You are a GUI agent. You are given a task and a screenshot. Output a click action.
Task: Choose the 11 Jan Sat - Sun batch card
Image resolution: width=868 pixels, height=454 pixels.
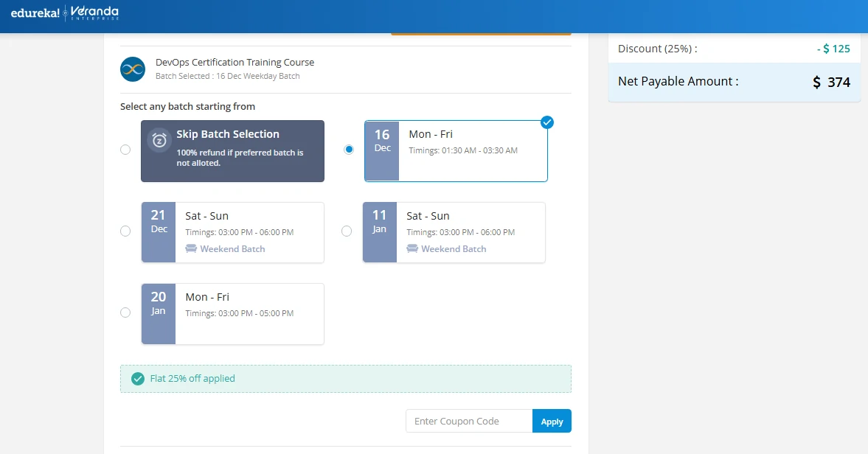[x=454, y=232]
